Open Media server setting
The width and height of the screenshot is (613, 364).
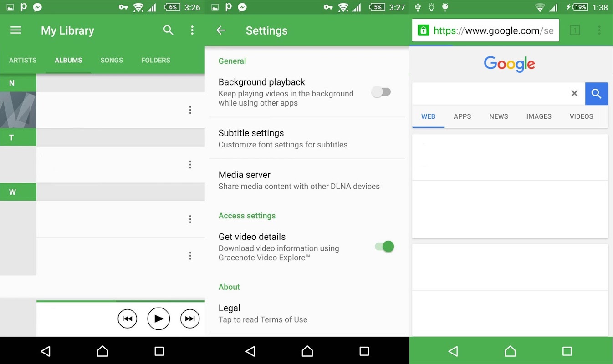307,180
